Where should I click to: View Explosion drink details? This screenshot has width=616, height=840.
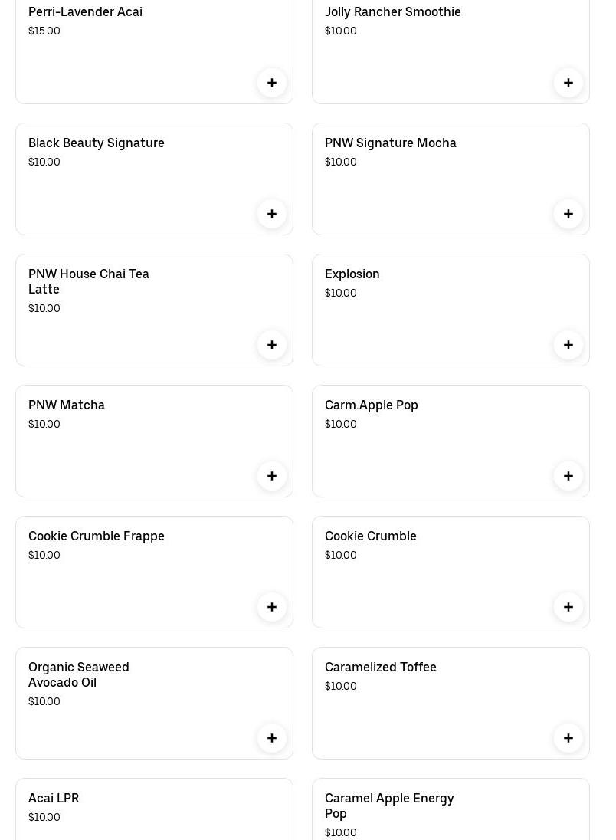[x=352, y=274]
